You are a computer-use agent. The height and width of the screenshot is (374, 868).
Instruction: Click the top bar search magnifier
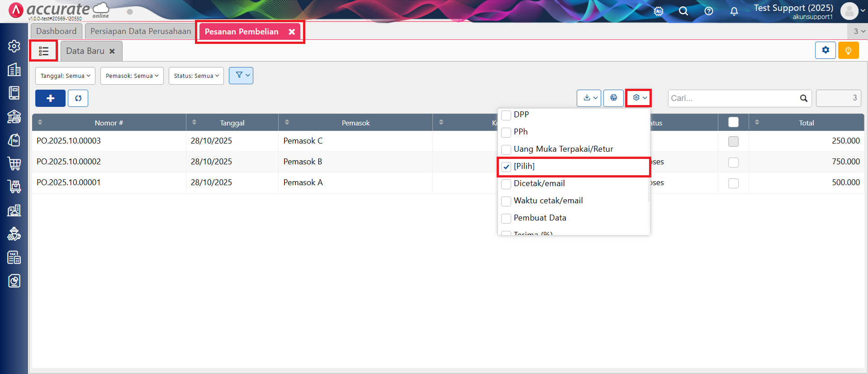click(683, 11)
